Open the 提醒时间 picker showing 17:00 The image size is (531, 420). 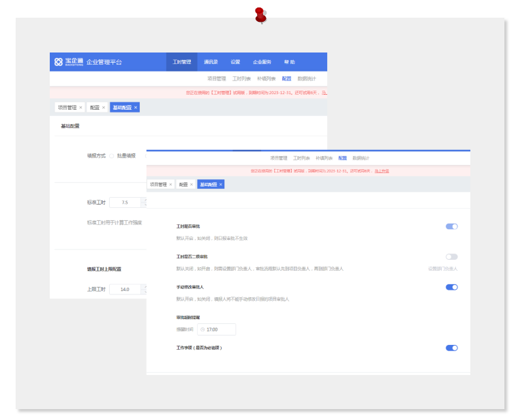[216, 329]
